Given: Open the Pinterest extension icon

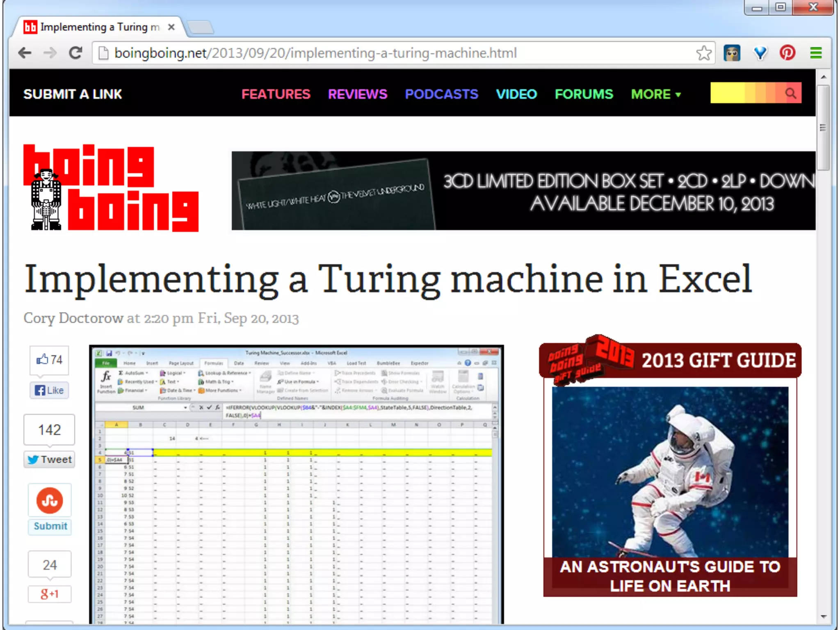Looking at the screenshot, I should point(787,53).
